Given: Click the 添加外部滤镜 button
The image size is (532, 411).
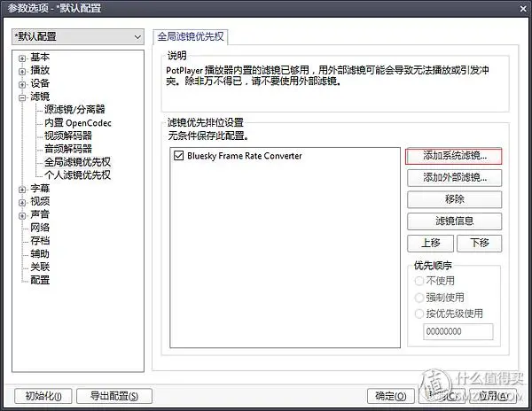Looking at the screenshot, I should [454, 178].
